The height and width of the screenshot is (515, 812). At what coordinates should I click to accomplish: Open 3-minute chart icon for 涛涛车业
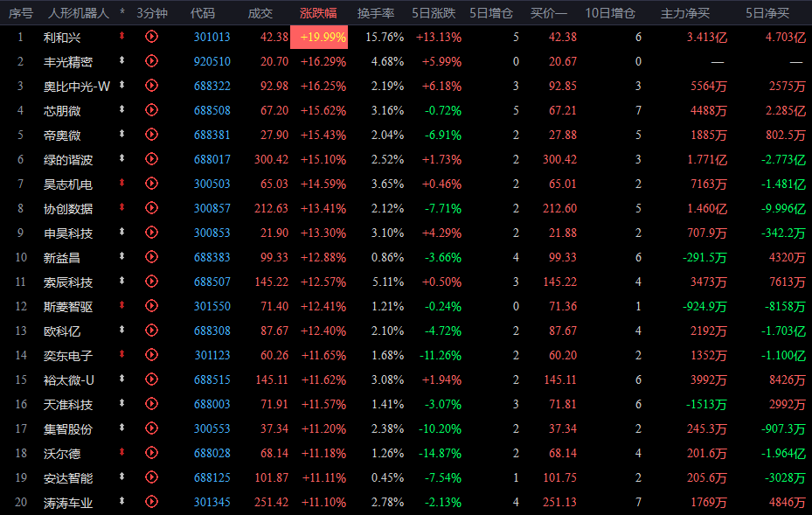click(151, 502)
